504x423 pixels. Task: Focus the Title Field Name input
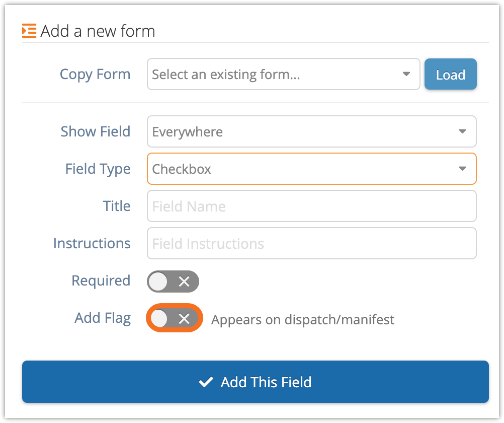(312, 206)
